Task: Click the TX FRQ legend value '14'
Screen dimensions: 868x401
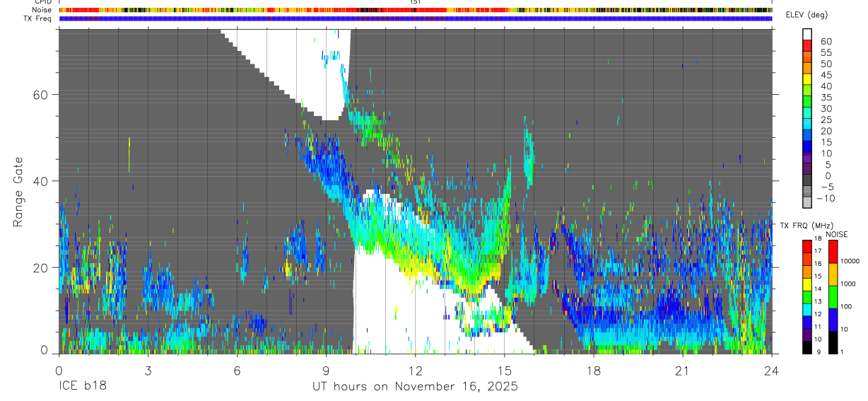Action: click(817, 289)
